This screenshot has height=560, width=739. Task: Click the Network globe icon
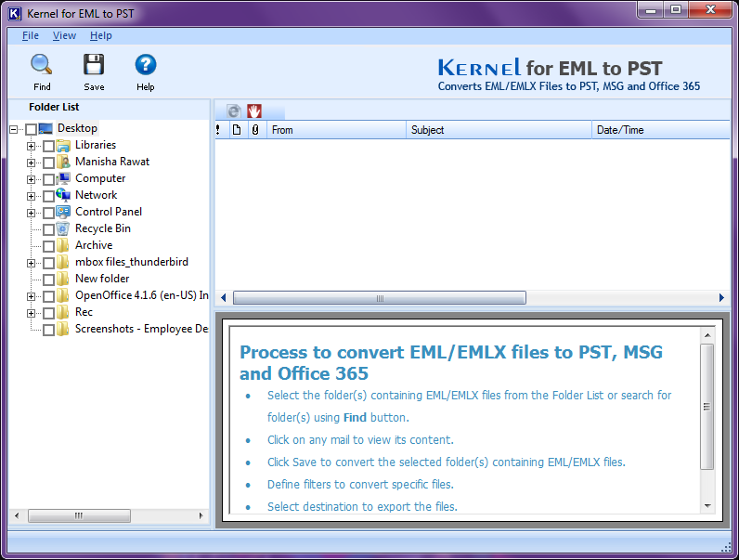tap(63, 195)
